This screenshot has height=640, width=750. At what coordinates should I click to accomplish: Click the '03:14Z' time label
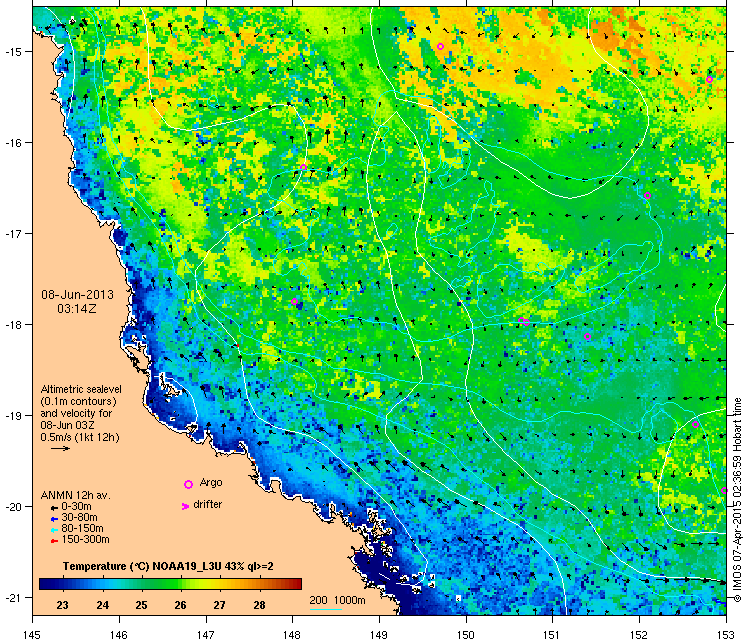coord(77,309)
